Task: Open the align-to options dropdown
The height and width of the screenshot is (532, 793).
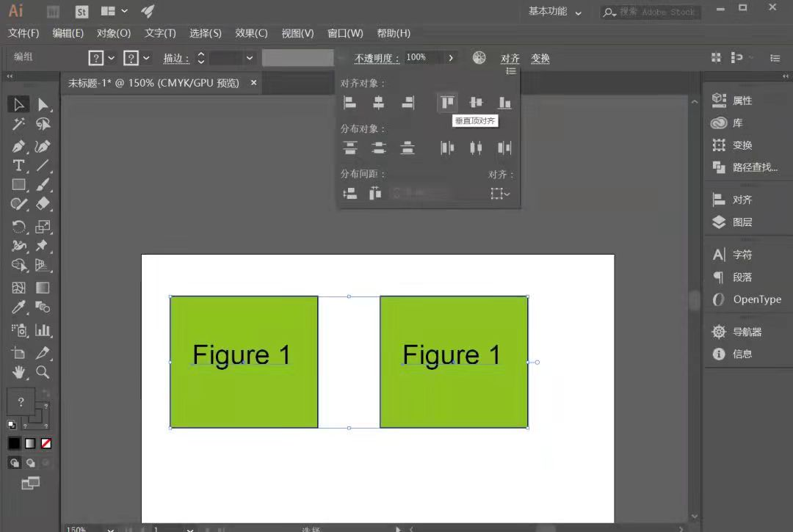Action: [500, 194]
